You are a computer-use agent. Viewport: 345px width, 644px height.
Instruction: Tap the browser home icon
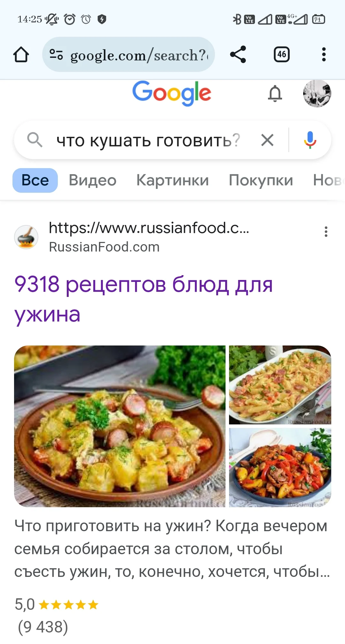21,54
